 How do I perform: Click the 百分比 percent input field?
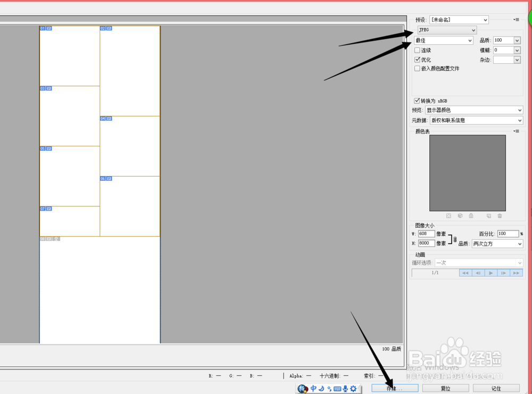click(x=508, y=233)
